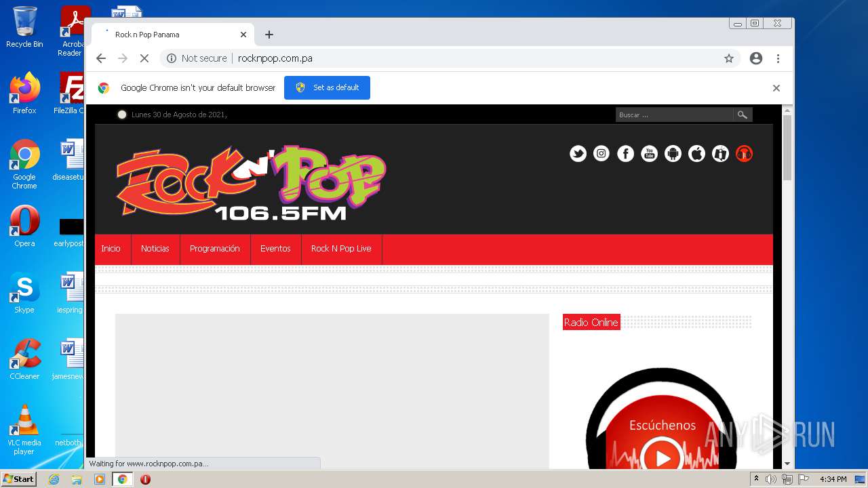This screenshot has width=868, height=488.
Task: Go forward in browser history
Action: point(123,58)
